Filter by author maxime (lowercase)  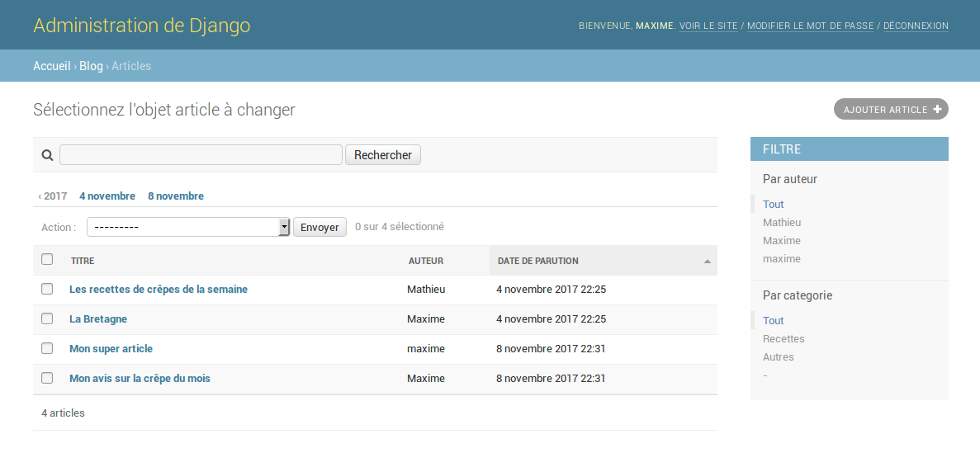(782, 258)
